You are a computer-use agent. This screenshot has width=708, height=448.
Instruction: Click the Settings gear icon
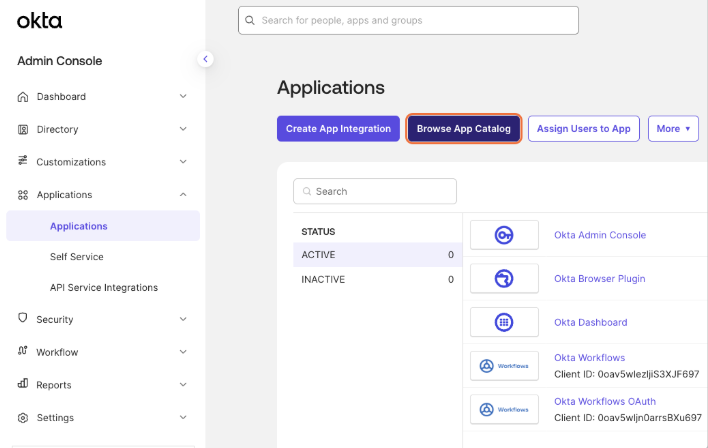[23, 418]
